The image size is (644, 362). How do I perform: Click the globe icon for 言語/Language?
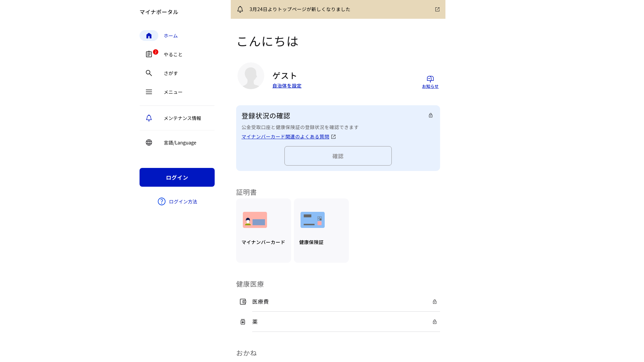click(149, 142)
